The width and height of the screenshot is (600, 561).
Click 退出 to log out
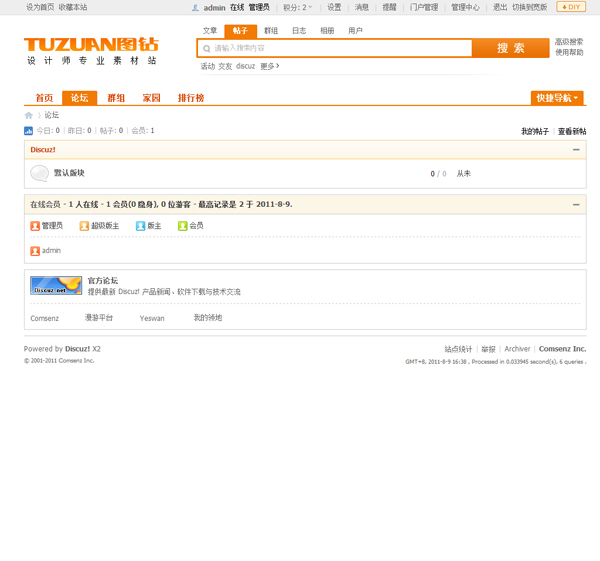(500, 7)
